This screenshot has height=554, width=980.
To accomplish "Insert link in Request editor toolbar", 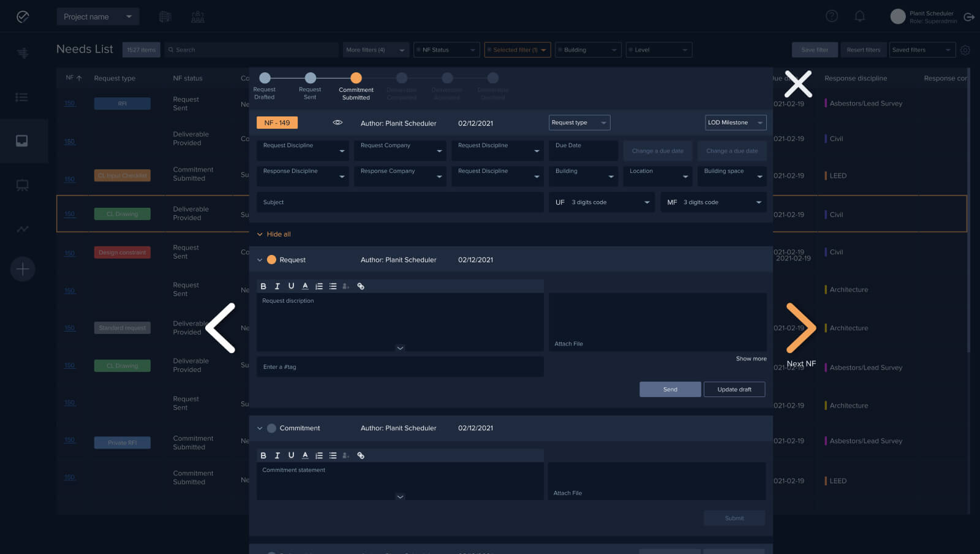I will tap(361, 286).
